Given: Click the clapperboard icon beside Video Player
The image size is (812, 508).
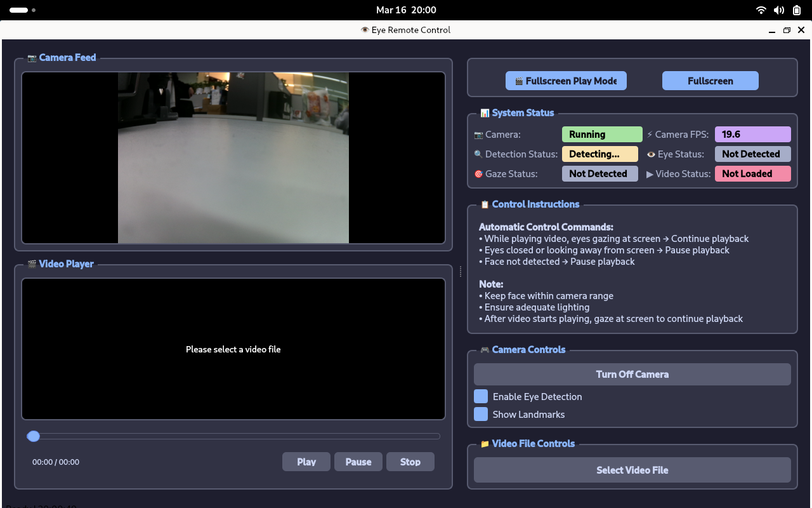Looking at the screenshot, I should [x=32, y=264].
